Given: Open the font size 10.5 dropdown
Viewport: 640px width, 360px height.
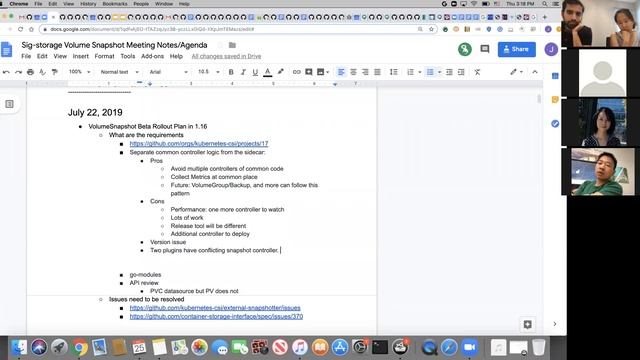Looking at the screenshot, I should tap(209, 72).
